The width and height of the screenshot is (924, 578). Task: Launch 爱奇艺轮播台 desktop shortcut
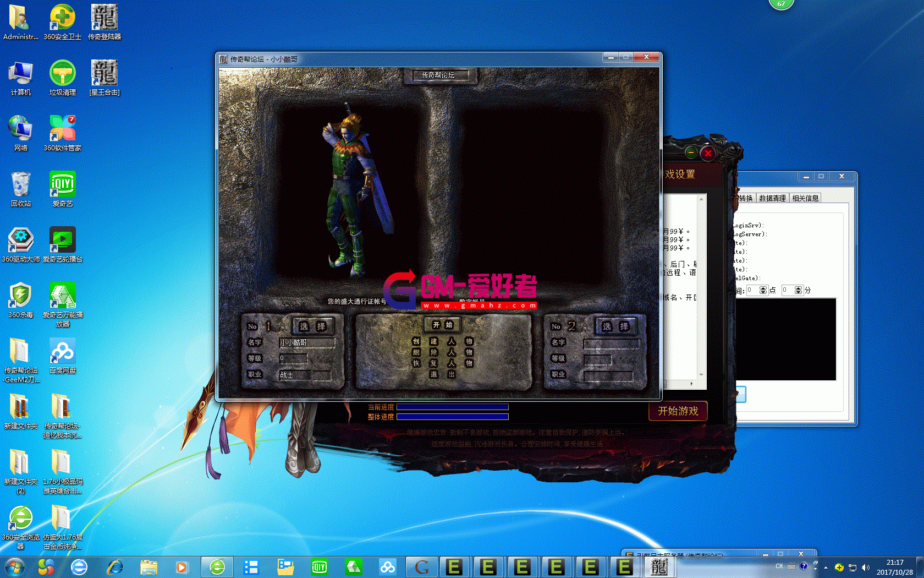coord(62,244)
